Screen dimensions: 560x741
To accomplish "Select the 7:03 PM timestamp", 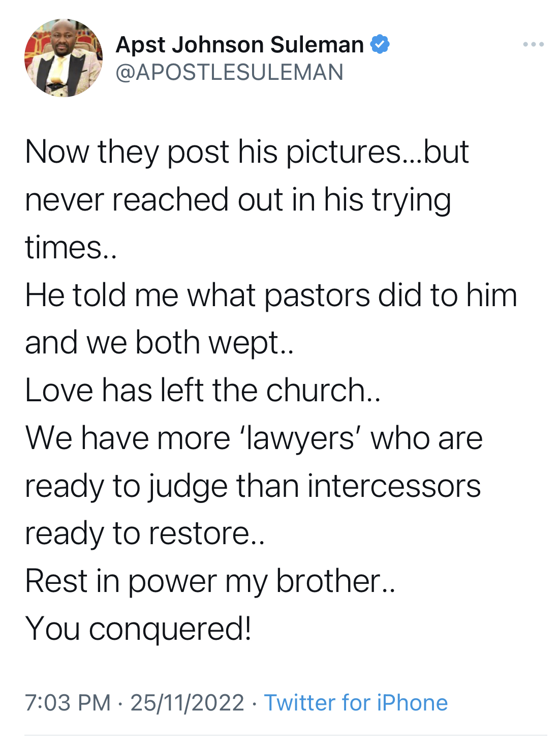I will [x=68, y=703].
